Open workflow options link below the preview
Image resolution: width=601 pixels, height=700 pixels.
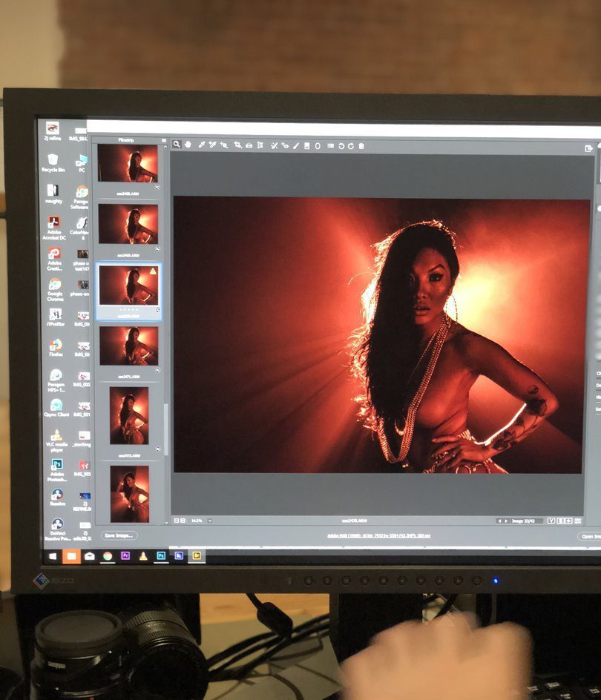point(379,535)
